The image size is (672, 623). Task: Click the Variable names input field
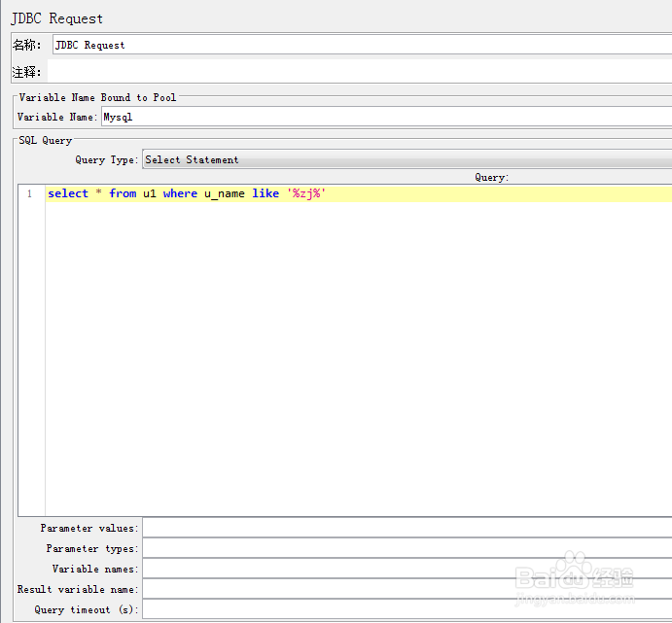(407, 569)
